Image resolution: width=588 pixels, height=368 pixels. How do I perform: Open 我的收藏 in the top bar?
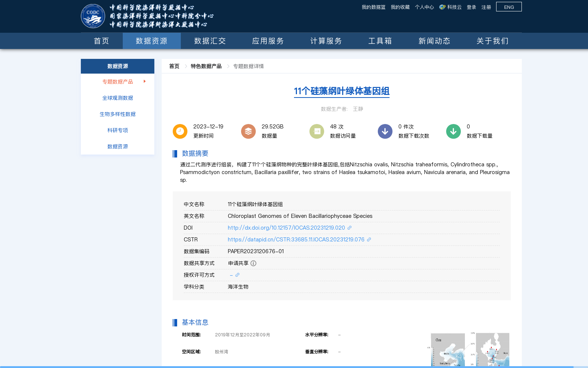(x=400, y=7)
